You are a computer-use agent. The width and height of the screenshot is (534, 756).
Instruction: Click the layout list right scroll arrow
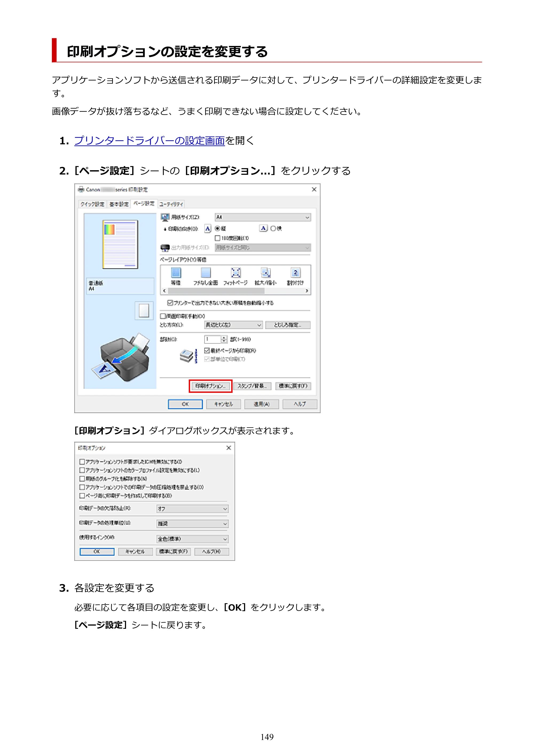tap(307, 291)
